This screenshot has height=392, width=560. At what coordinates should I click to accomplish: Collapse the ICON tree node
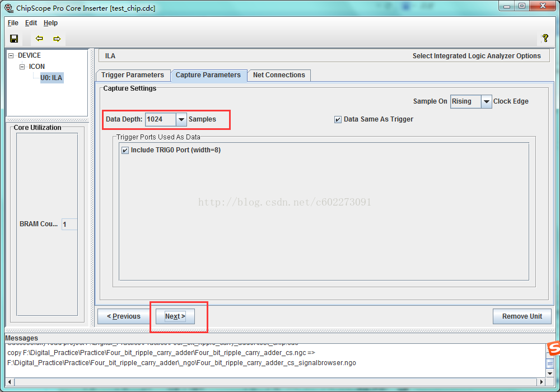pos(22,67)
